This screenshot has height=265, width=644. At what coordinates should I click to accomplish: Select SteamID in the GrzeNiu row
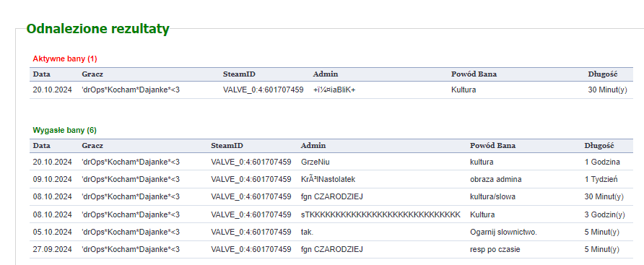click(x=251, y=162)
